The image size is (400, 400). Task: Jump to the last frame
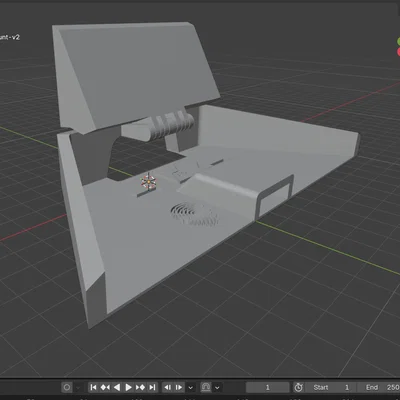tap(152, 387)
